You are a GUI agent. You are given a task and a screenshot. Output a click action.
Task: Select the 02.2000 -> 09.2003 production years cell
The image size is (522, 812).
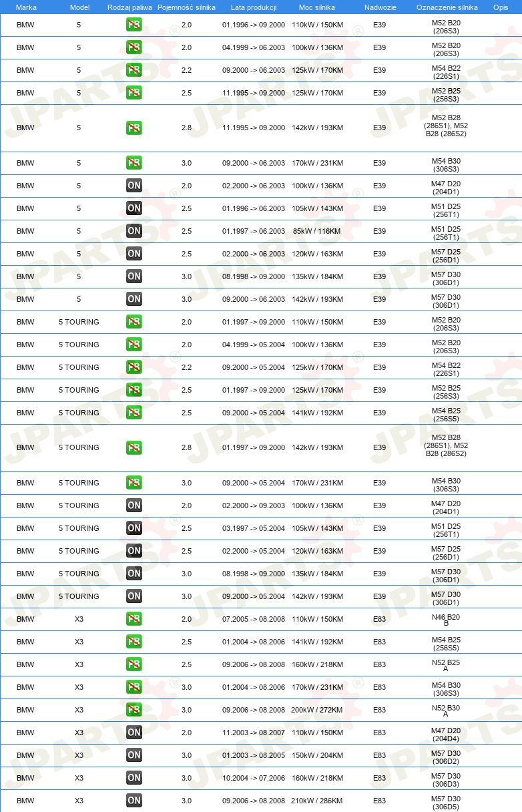[x=254, y=505]
